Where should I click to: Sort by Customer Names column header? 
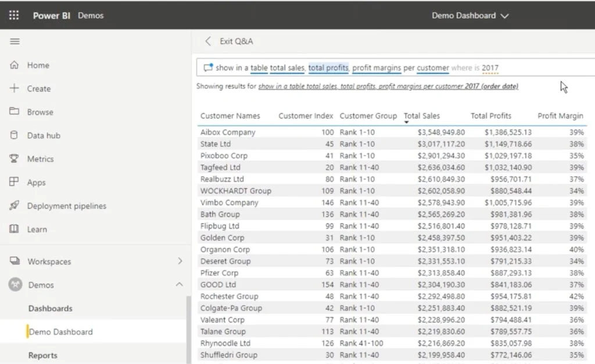230,116
